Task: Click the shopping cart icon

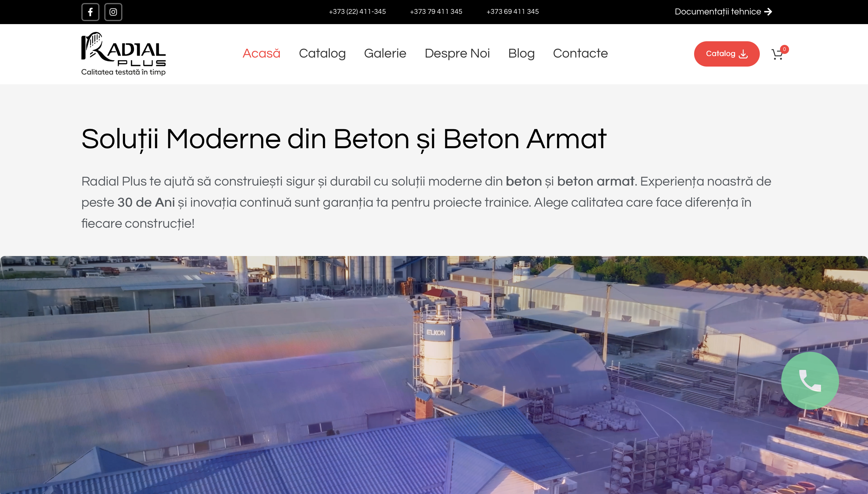Action: (777, 55)
